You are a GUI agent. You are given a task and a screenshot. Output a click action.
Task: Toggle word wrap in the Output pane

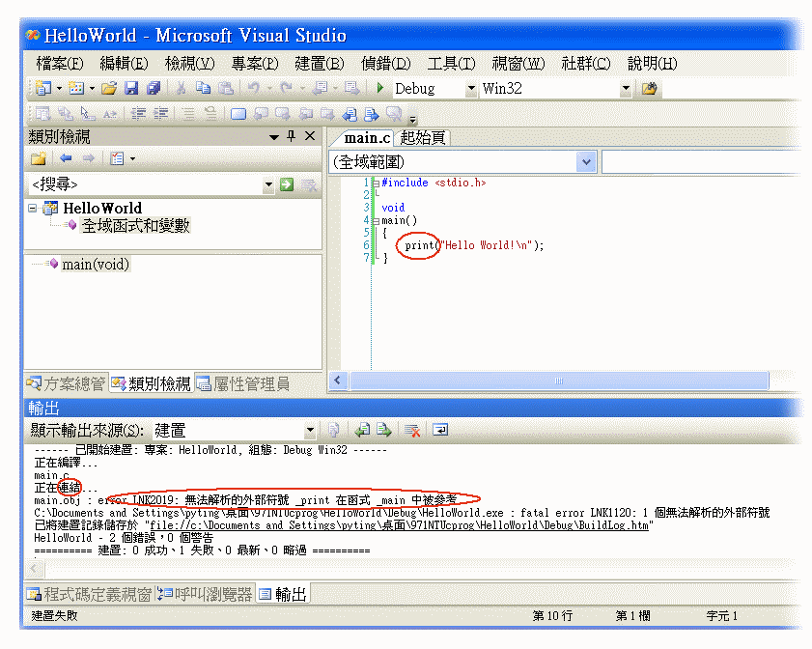click(440, 430)
